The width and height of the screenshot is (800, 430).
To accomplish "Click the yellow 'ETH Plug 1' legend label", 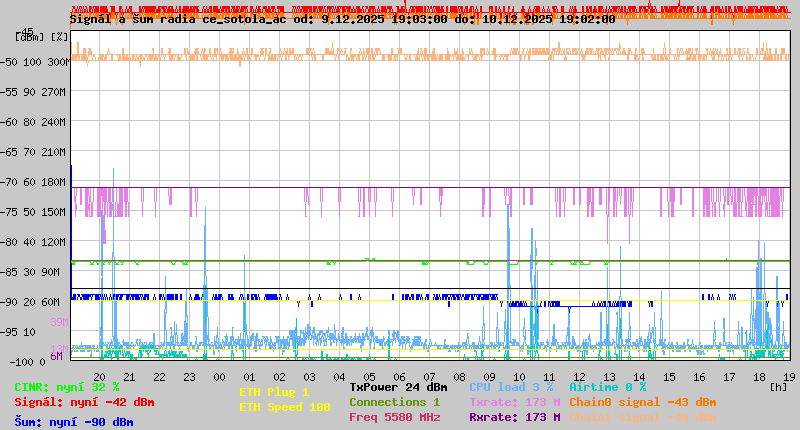I will pyautogui.click(x=274, y=392).
